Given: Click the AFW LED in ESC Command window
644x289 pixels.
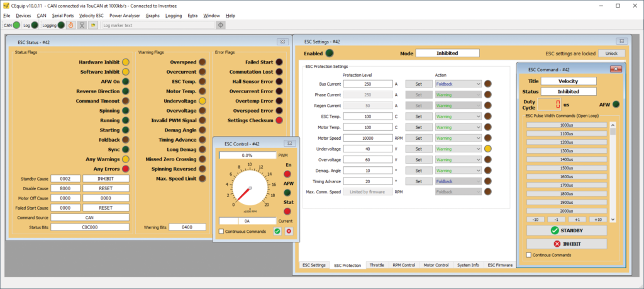Looking at the screenshot, I should pyautogui.click(x=616, y=105).
